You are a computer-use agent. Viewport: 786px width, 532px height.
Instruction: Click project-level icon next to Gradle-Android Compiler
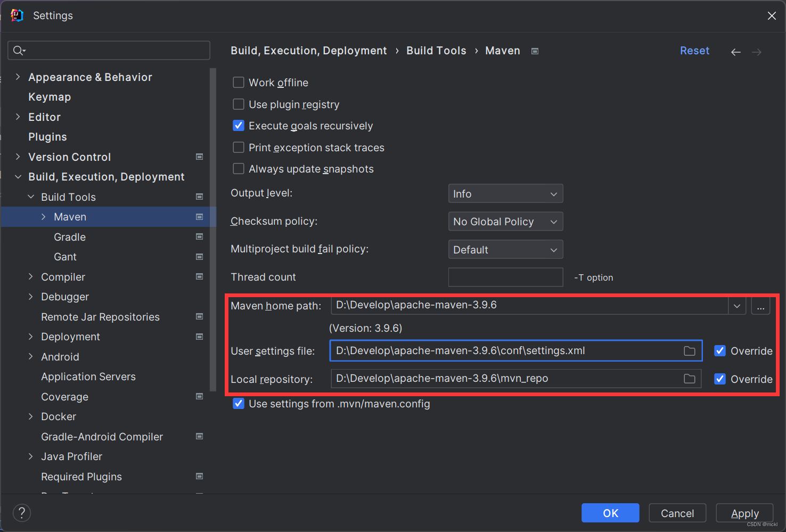click(200, 436)
